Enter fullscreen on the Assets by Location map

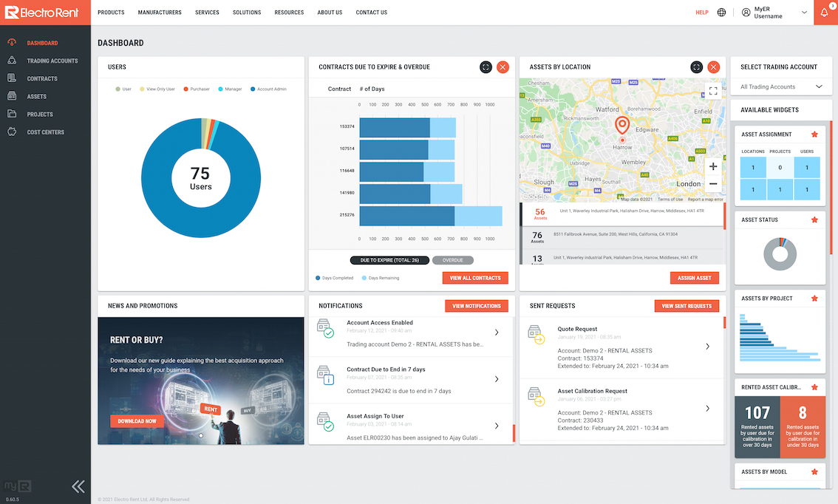pyautogui.click(x=712, y=90)
